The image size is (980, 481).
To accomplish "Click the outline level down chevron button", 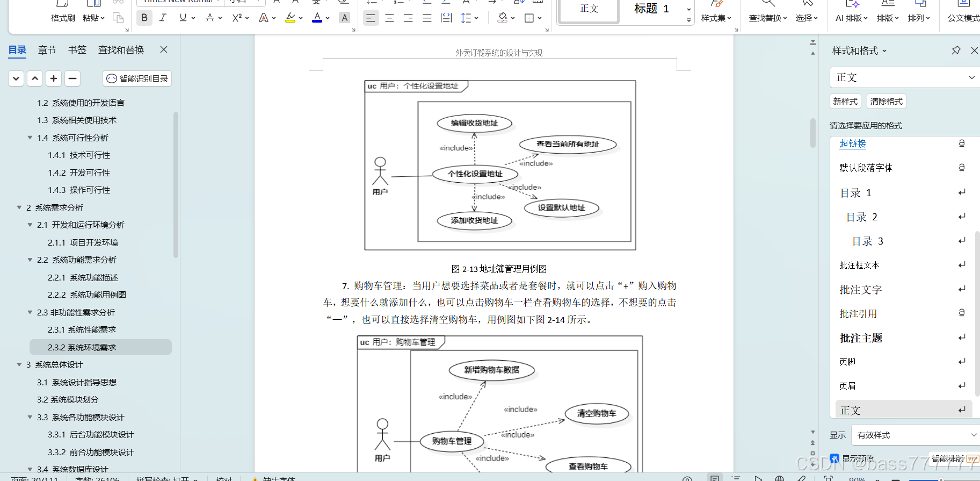I will click(x=16, y=78).
